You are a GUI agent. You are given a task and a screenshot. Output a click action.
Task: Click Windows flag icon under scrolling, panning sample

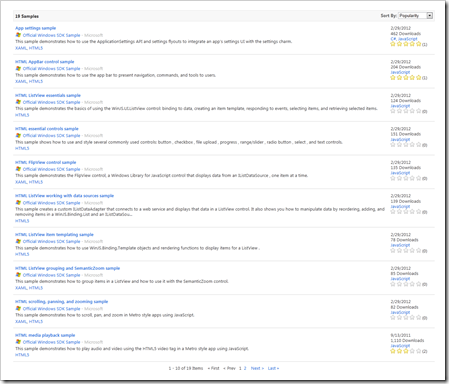[18, 309]
